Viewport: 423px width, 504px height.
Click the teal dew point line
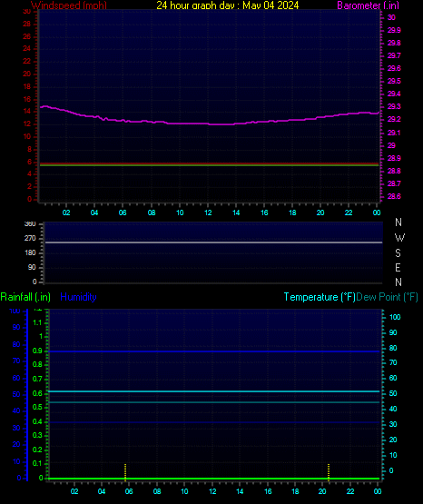coord(213,402)
